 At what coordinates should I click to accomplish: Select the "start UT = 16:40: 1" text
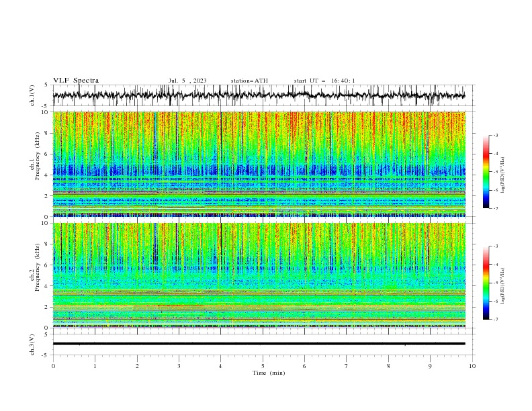pos(324,81)
